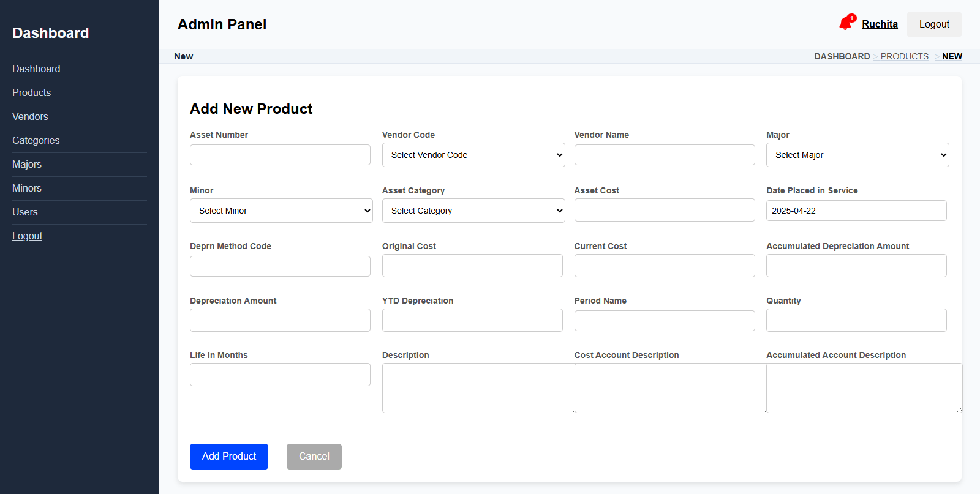Navigate to Majors in the sidebar
Viewport: 980px width, 494px height.
27,164
